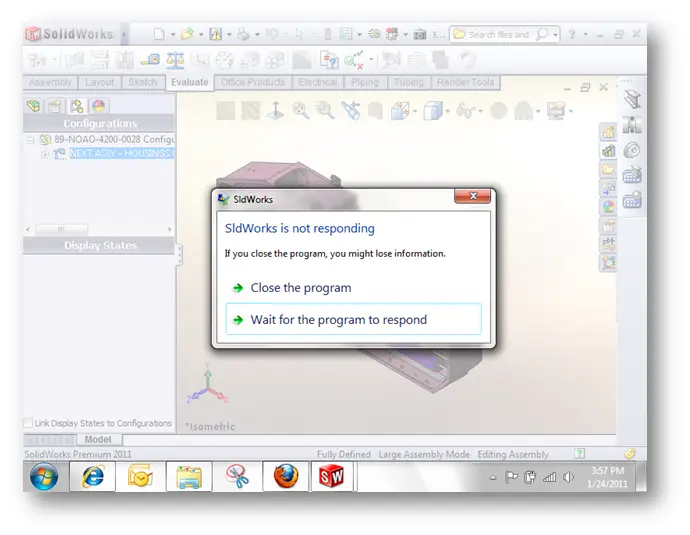The image size is (690, 535).
Task: Click the Beam Calculator Toolbox icon
Action: [632, 175]
